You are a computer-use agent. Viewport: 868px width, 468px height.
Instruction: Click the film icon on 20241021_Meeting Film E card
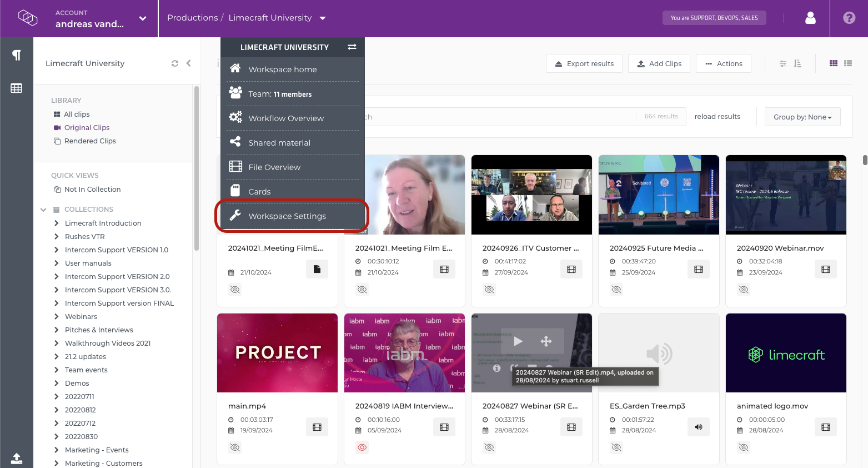(444, 269)
